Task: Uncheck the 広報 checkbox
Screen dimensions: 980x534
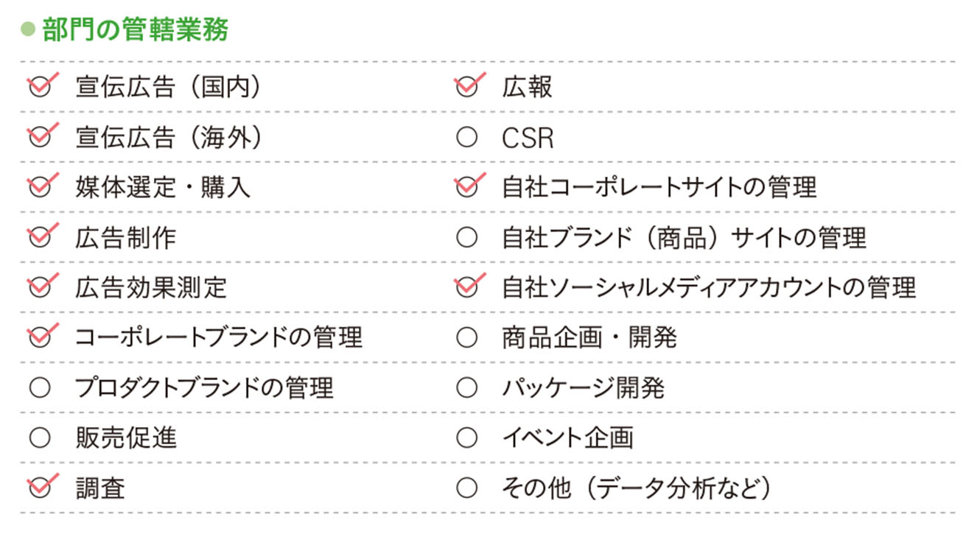Action: pos(467,88)
